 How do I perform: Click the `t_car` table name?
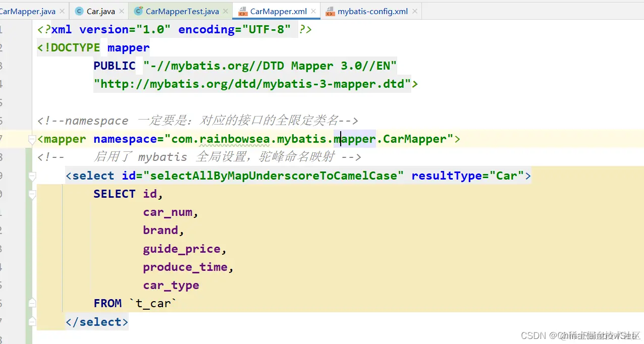pos(153,304)
